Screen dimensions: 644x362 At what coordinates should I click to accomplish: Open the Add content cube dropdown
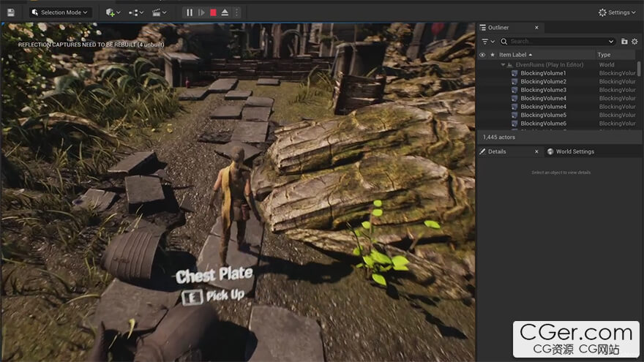click(113, 12)
